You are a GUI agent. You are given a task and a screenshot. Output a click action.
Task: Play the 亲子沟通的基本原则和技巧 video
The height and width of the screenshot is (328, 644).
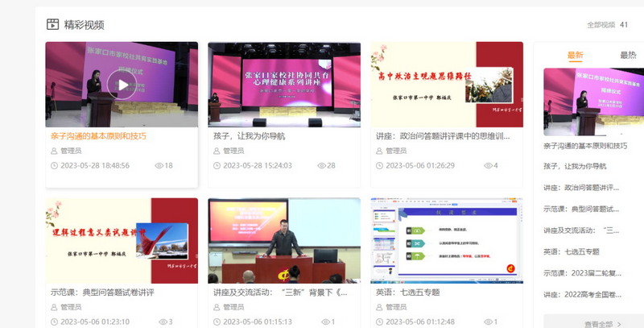pos(122,85)
